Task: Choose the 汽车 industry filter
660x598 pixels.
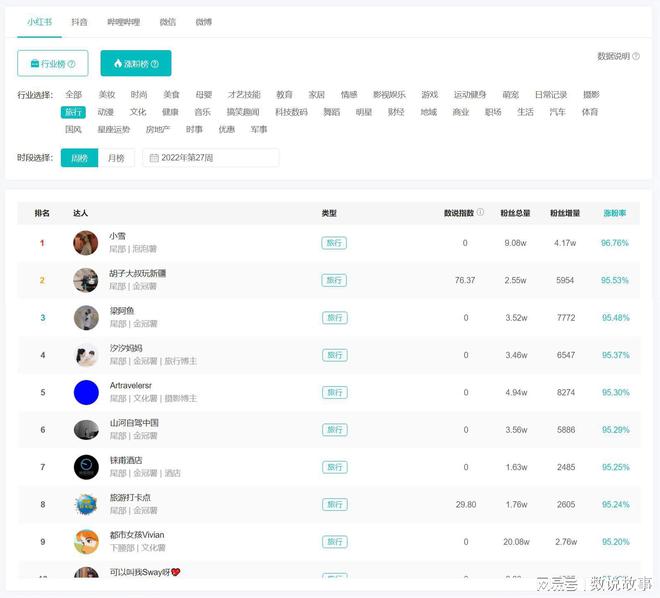Action: [557, 112]
